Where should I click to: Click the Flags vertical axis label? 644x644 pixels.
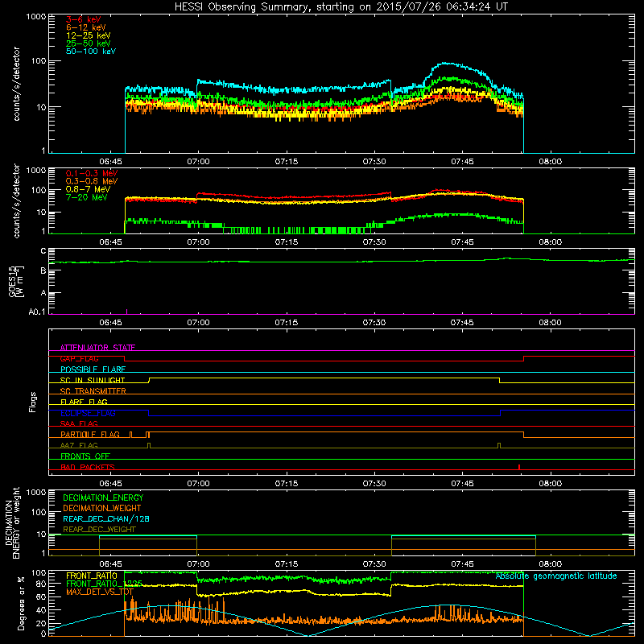point(32,402)
